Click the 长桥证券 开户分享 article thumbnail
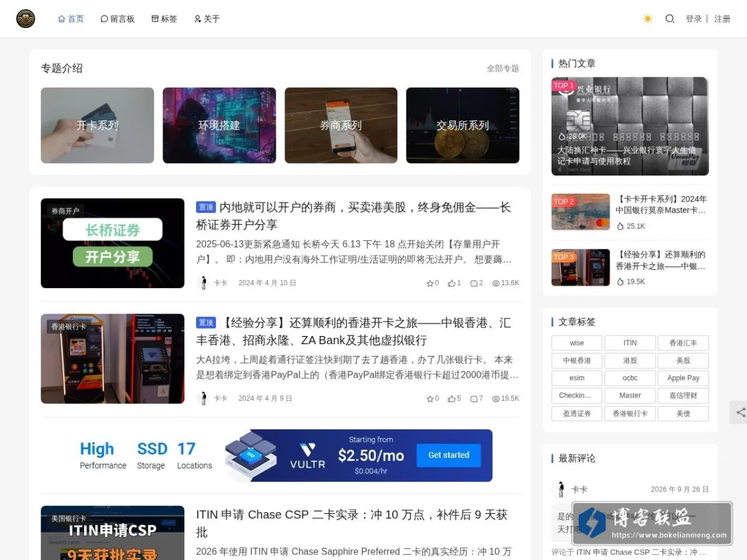This screenshot has width=747, height=560. click(113, 243)
